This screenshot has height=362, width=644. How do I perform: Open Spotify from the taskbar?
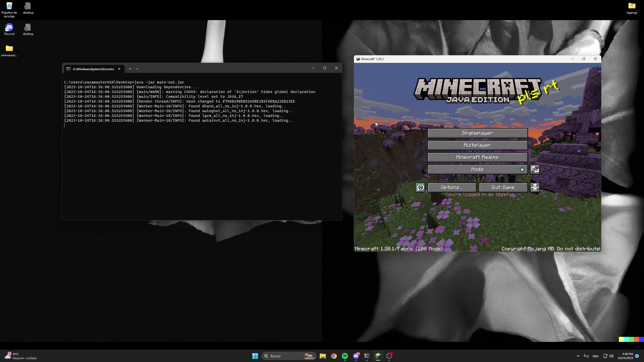click(x=345, y=356)
